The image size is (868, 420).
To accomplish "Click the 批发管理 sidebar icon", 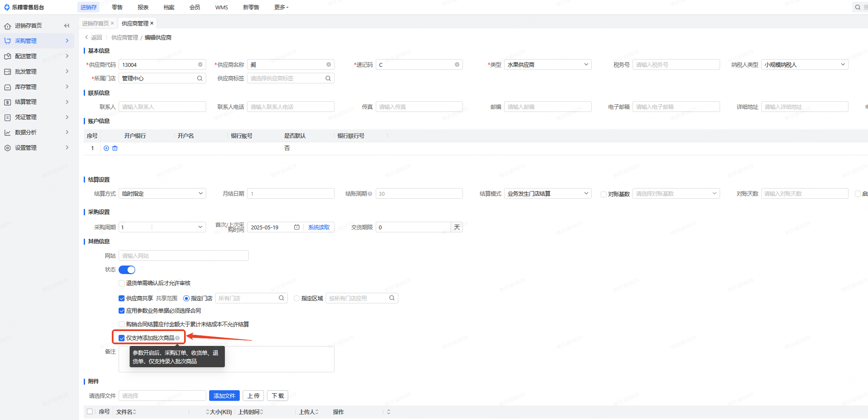I will click(x=7, y=71).
